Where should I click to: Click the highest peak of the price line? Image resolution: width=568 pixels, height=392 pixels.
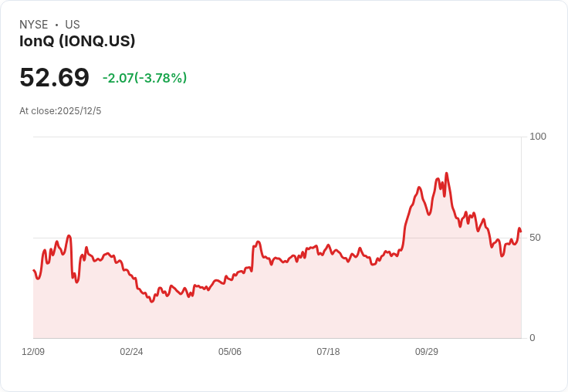tap(446, 174)
